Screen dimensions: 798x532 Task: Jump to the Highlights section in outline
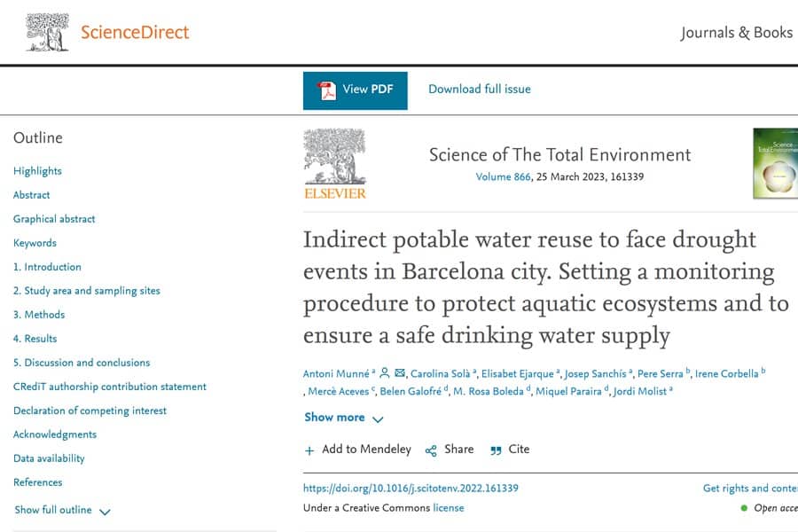37,171
